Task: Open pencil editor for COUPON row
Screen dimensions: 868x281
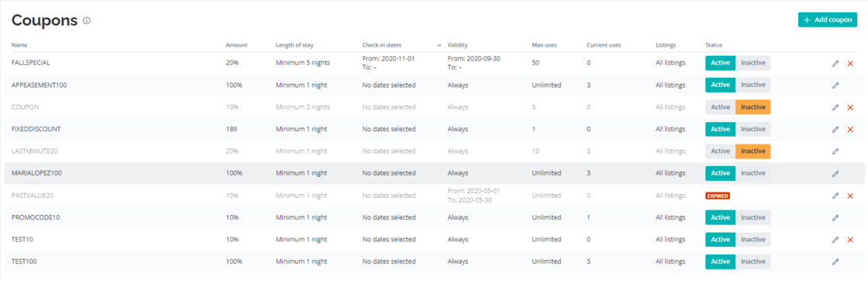Action: [835, 107]
